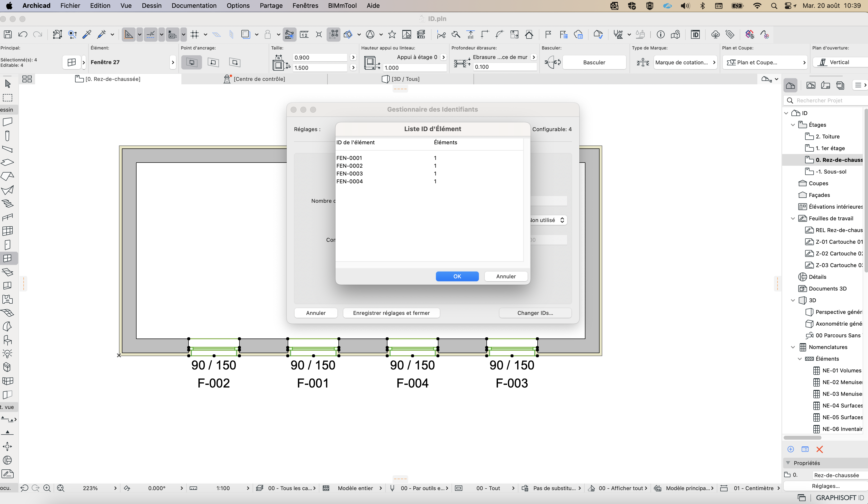
Task: Select the Window tool in toolbox
Action: (x=8, y=258)
